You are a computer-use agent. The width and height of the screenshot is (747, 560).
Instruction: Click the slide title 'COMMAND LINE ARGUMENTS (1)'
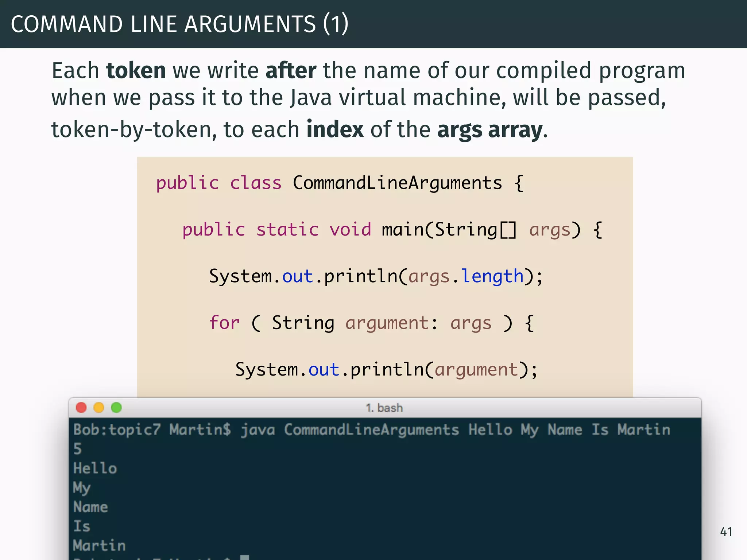180,24
